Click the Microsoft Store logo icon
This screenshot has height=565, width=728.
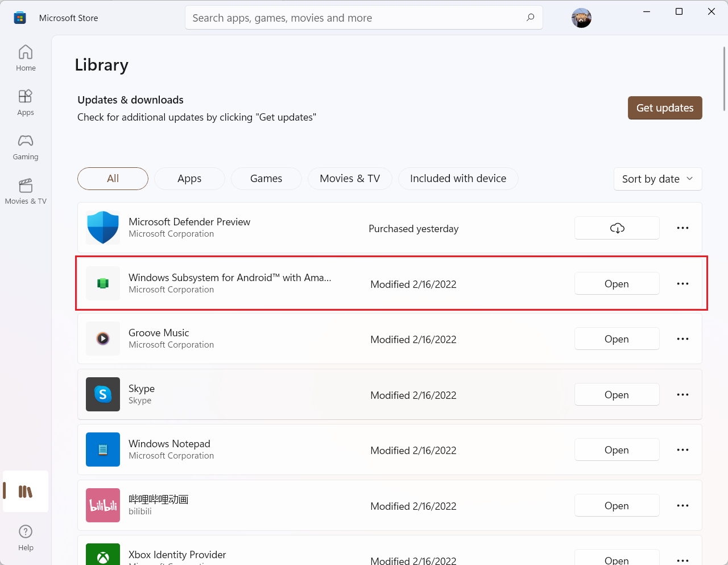point(20,18)
